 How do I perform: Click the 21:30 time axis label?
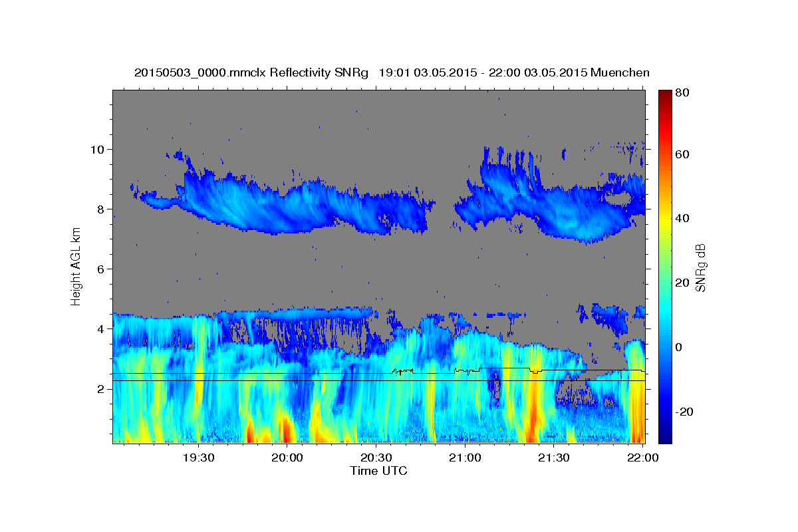(554, 458)
